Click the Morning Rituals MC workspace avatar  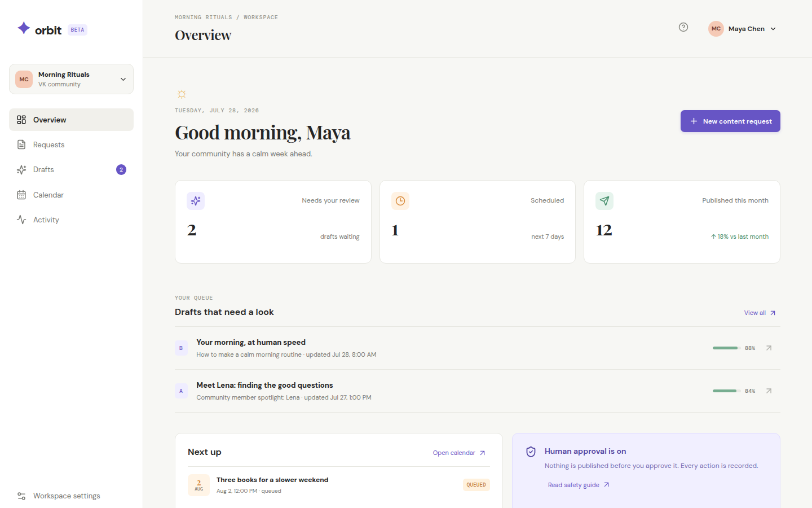click(x=24, y=79)
